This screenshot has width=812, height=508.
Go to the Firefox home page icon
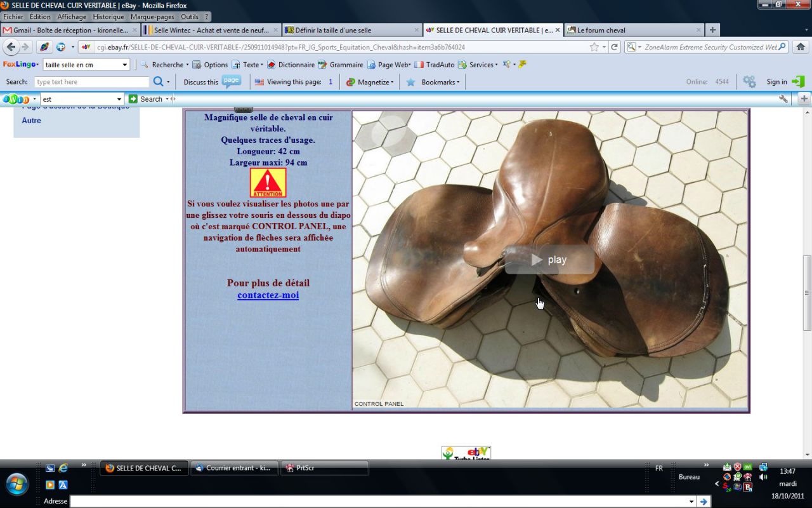[x=801, y=47]
